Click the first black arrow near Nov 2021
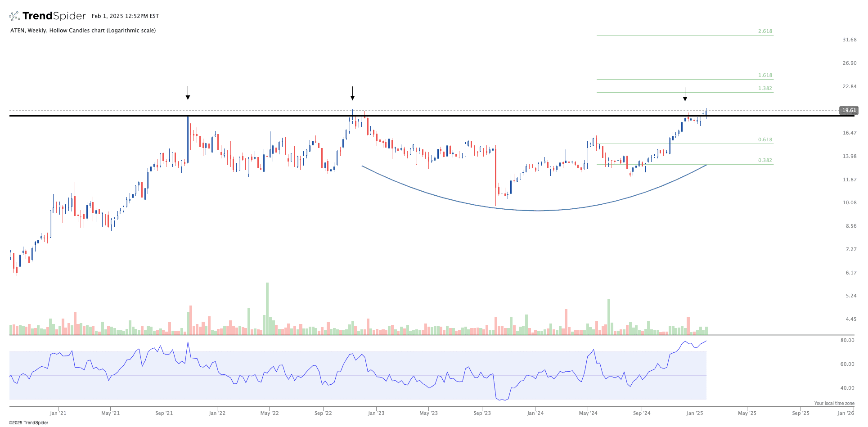The height and width of the screenshot is (427, 868). click(188, 93)
